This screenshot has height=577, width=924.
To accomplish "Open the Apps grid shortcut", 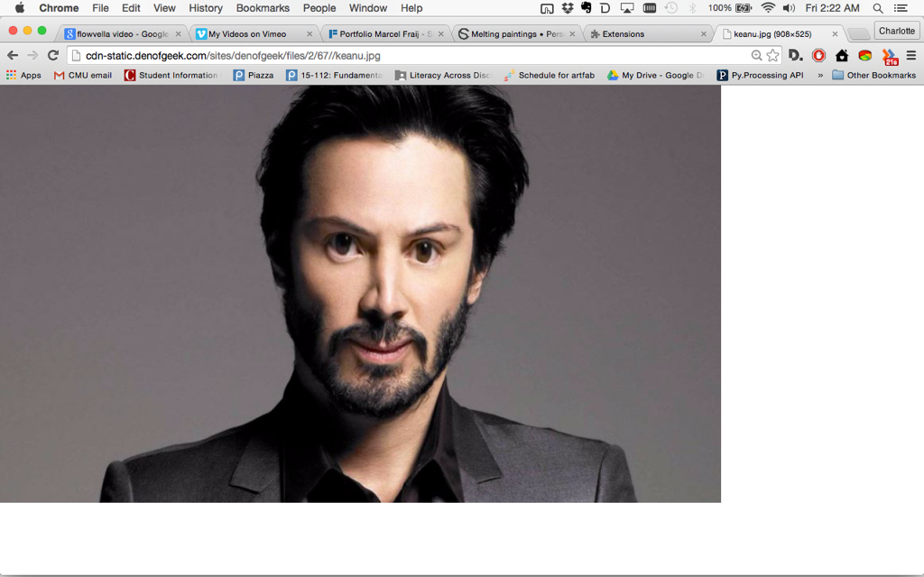I will (23, 75).
